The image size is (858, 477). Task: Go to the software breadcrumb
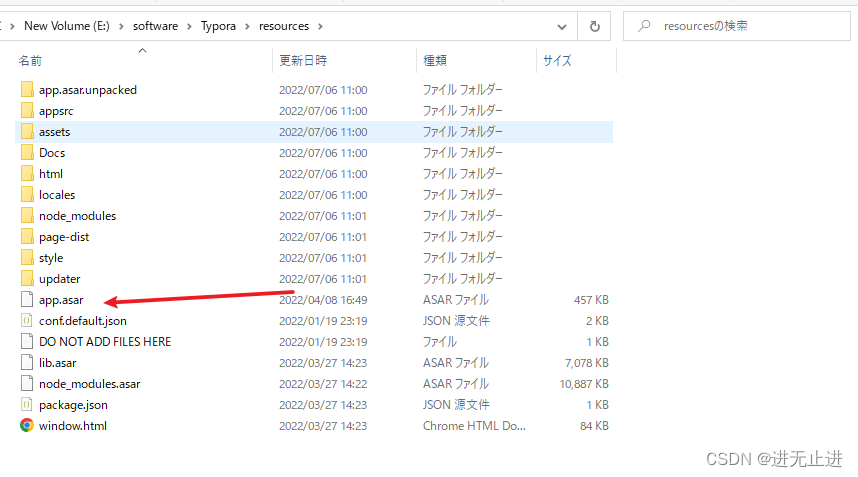pyautogui.click(x=155, y=26)
